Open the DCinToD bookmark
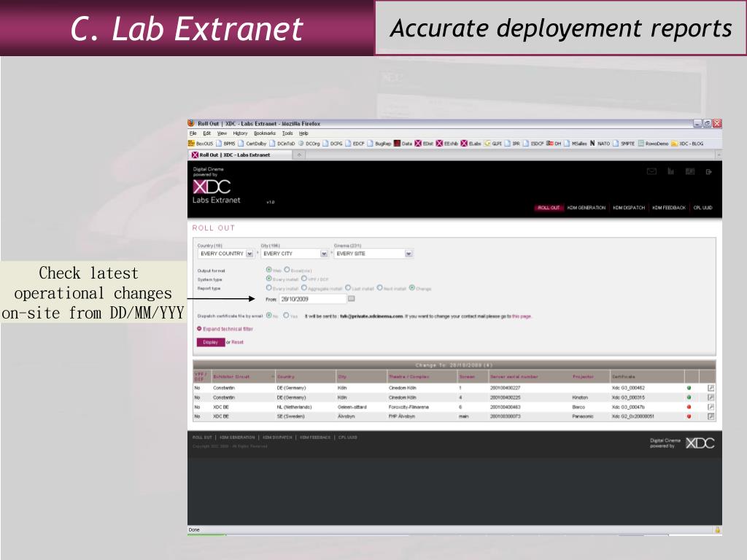Viewport: 747px width, 560px height. [282, 144]
